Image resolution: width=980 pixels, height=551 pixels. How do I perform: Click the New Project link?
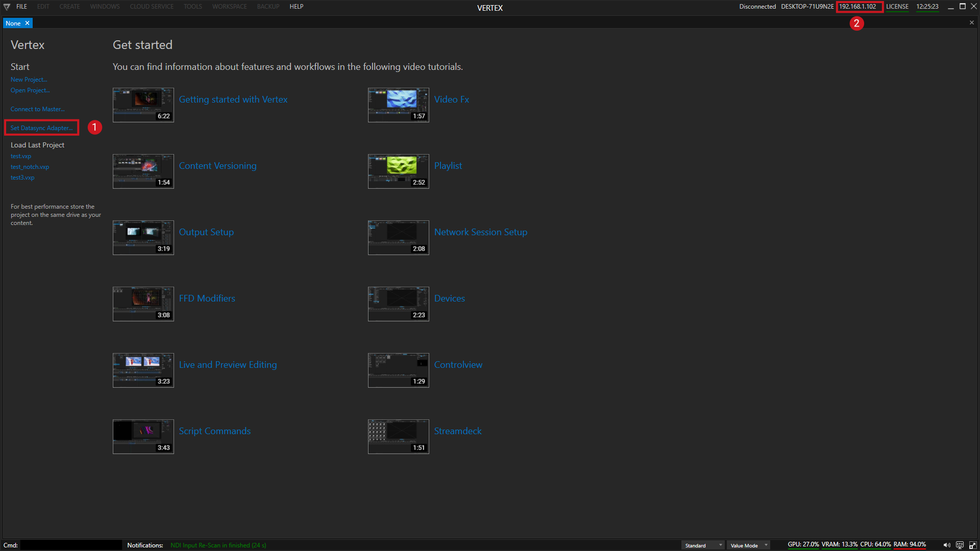pos(29,80)
